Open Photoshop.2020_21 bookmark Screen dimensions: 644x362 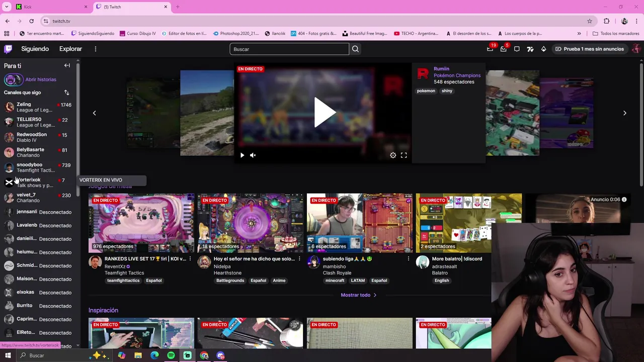click(x=236, y=34)
